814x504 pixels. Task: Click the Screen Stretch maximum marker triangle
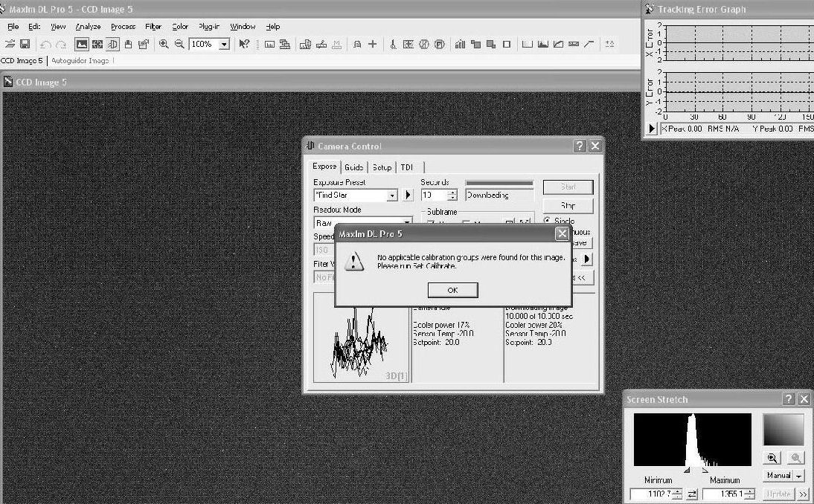[705, 470]
